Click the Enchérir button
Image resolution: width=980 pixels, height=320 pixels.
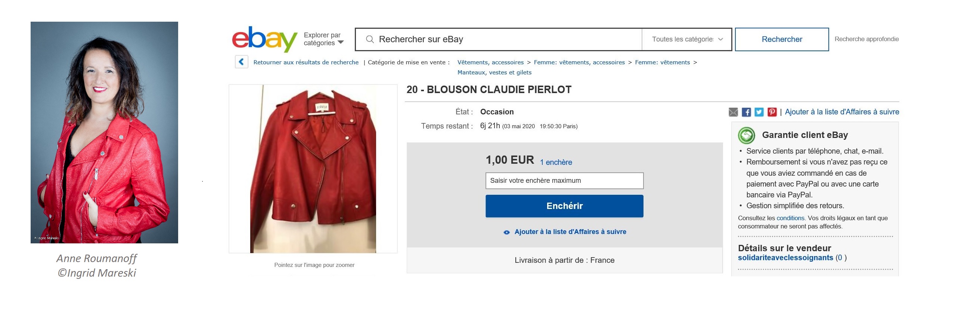tap(564, 206)
